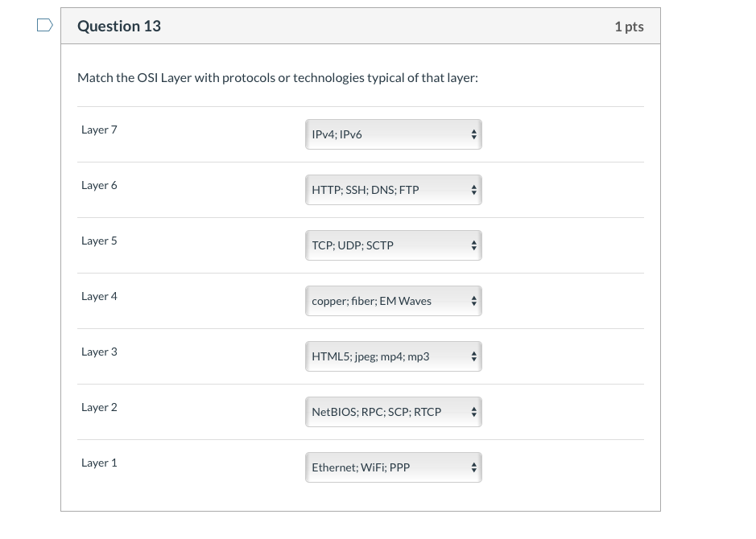Click the Layer 7 row label
Screen dimensions: 756x539
[x=99, y=130]
